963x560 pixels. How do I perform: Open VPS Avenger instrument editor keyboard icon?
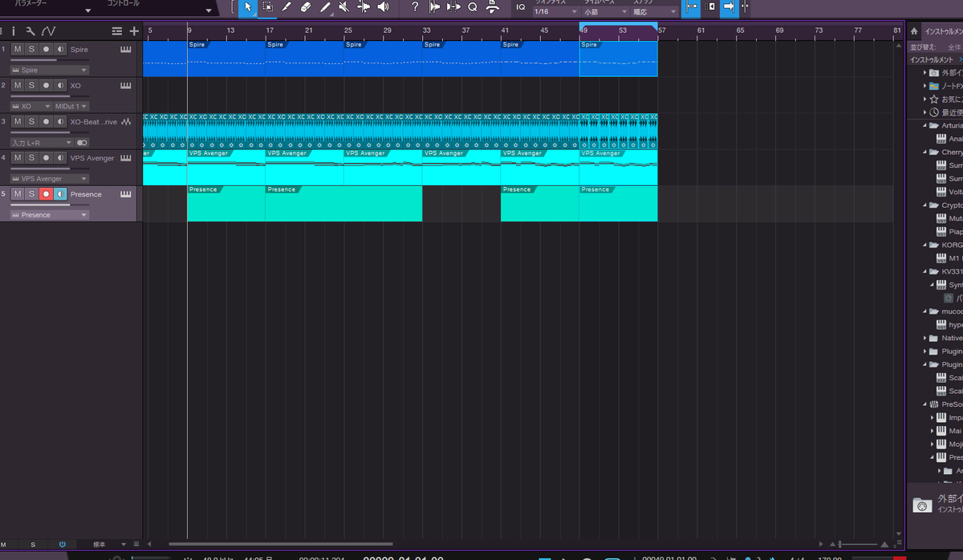click(x=126, y=158)
